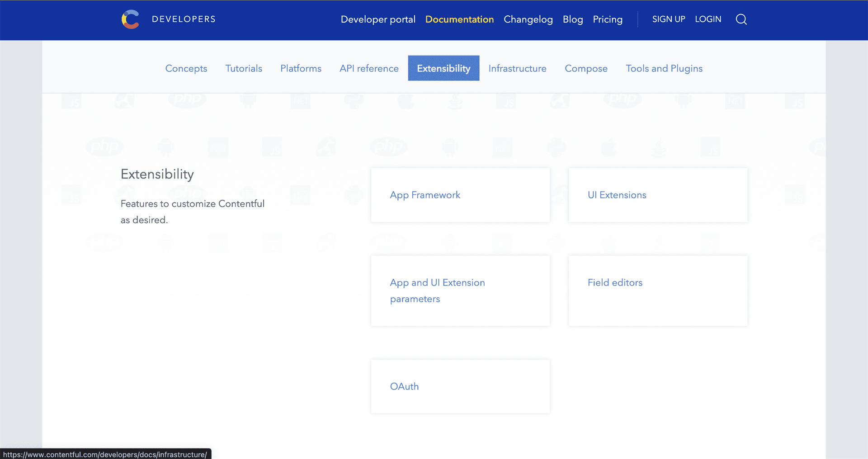Image resolution: width=868 pixels, height=459 pixels.
Task: Go to the Developer portal
Action: coord(378,19)
